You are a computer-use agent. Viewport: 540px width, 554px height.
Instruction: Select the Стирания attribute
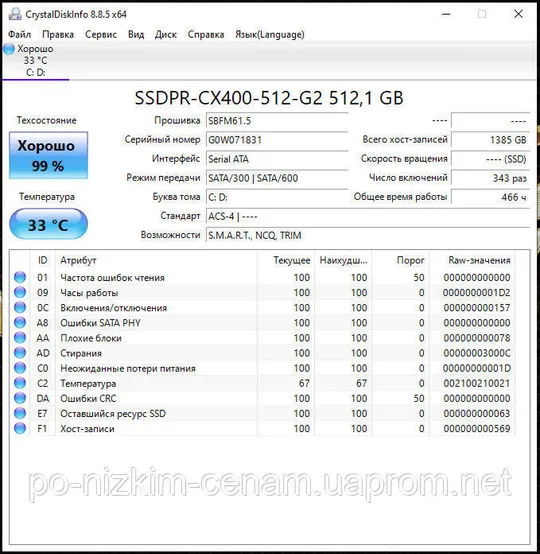pyautogui.click(x=81, y=353)
